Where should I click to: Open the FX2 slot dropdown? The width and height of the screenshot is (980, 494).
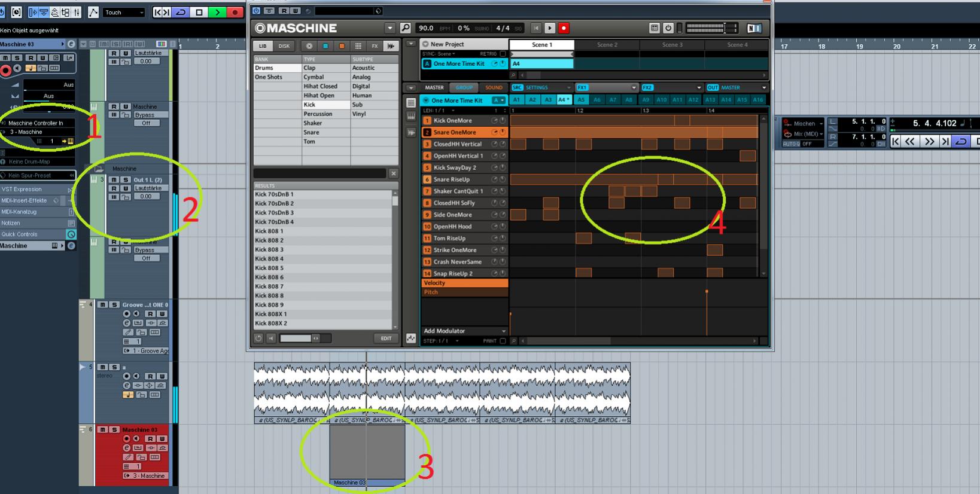click(699, 87)
